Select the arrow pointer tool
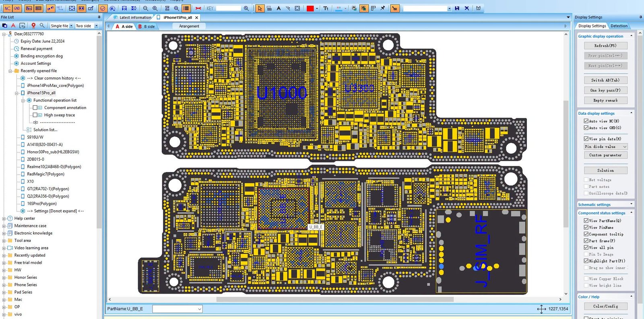The width and height of the screenshot is (644, 319). coord(260,8)
